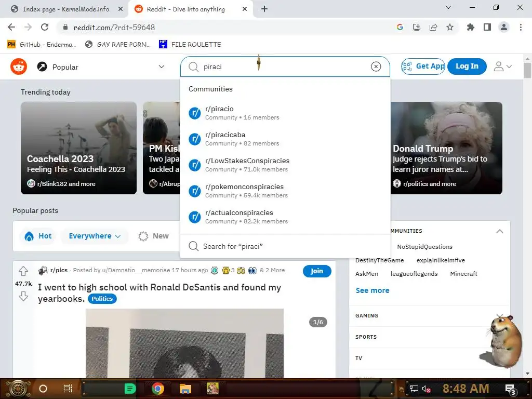The height and width of the screenshot is (399, 532).
Task: Click Search for "piraci" option
Action: point(285,246)
